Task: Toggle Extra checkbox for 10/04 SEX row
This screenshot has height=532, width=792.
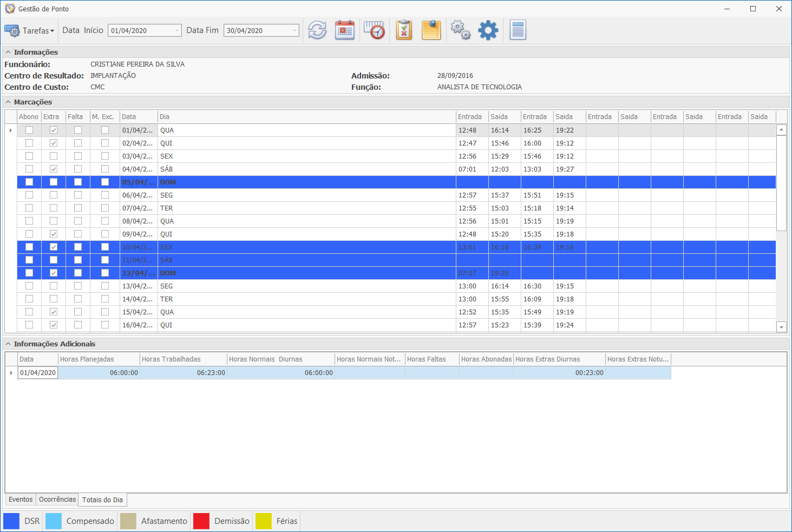Action: click(54, 247)
